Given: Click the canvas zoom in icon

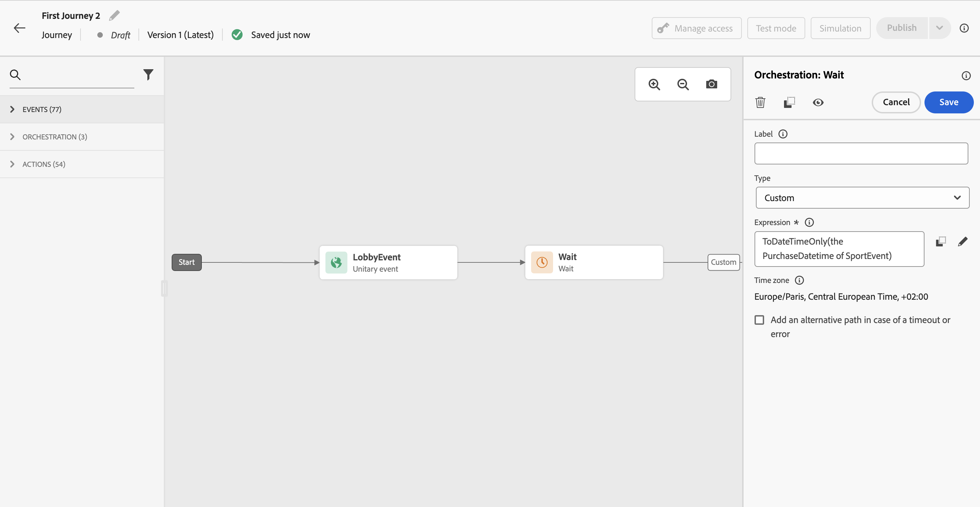Looking at the screenshot, I should point(654,84).
